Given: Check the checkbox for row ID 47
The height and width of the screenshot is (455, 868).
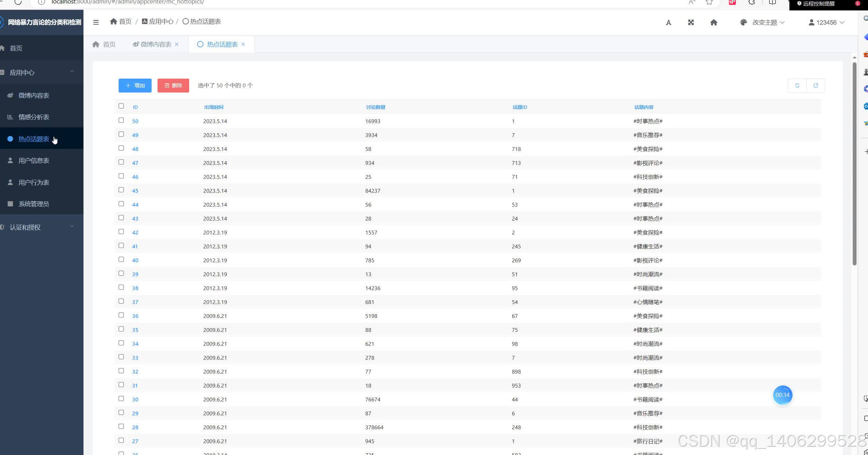Looking at the screenshot, I should point(121,162).
